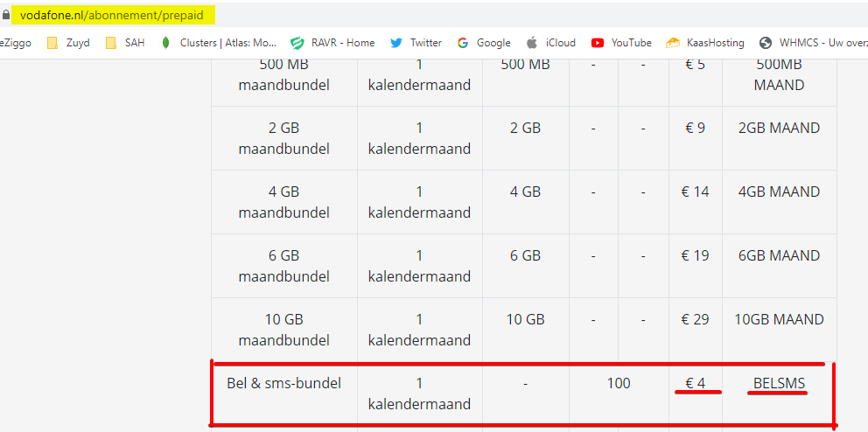Select the Bel & sms-bundel row label
Screen dimensions: 868x432
tap(283, 383)
